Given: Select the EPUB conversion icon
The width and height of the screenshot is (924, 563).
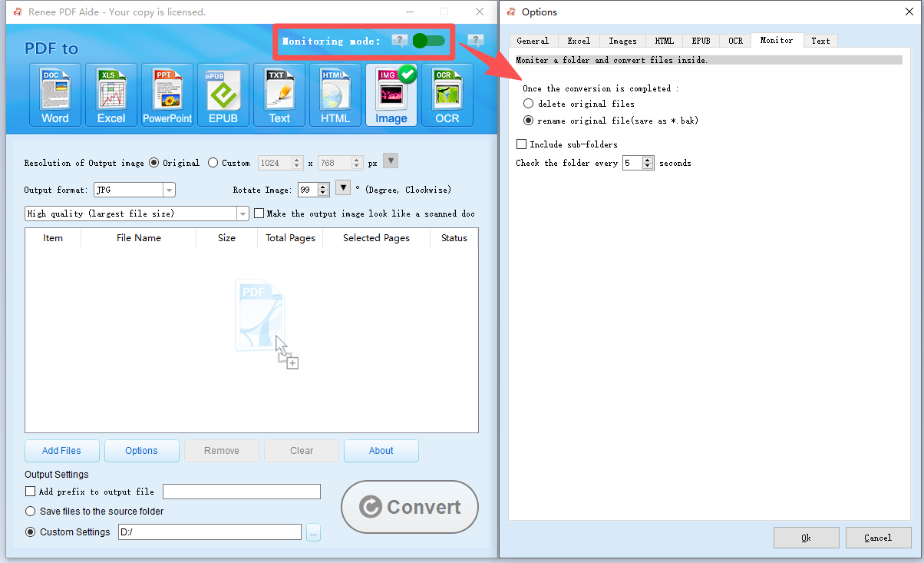Looking at the screenshot, I should (x=223, y=94).
